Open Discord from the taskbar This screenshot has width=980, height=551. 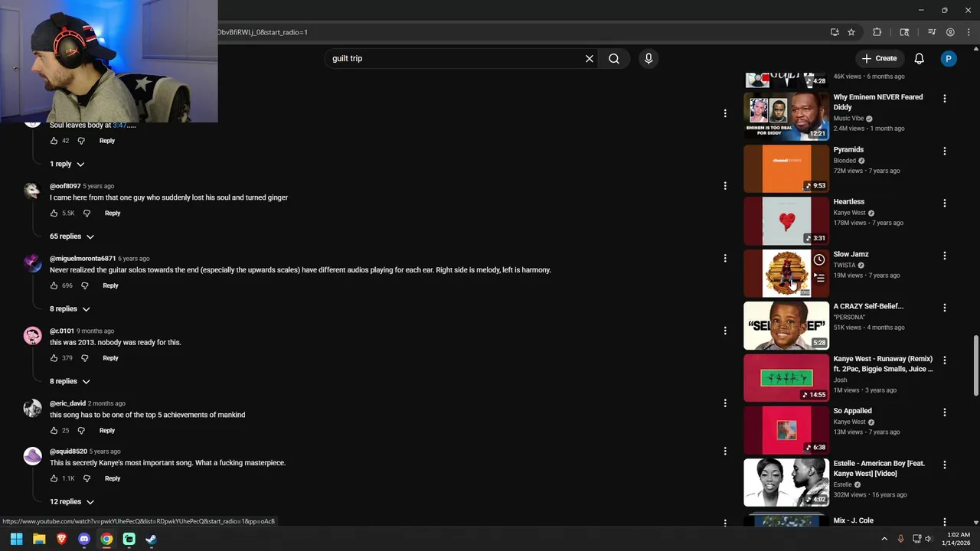coord(84,539)
